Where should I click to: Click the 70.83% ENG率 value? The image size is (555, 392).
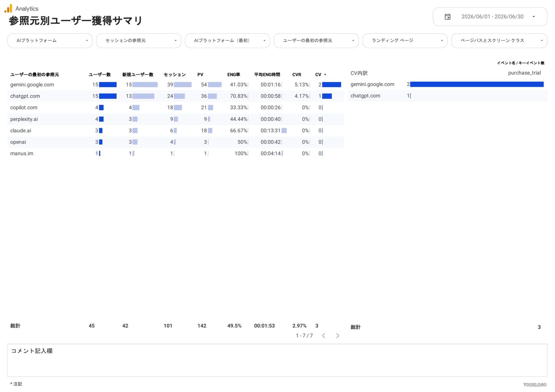click(x=239, y=96)
